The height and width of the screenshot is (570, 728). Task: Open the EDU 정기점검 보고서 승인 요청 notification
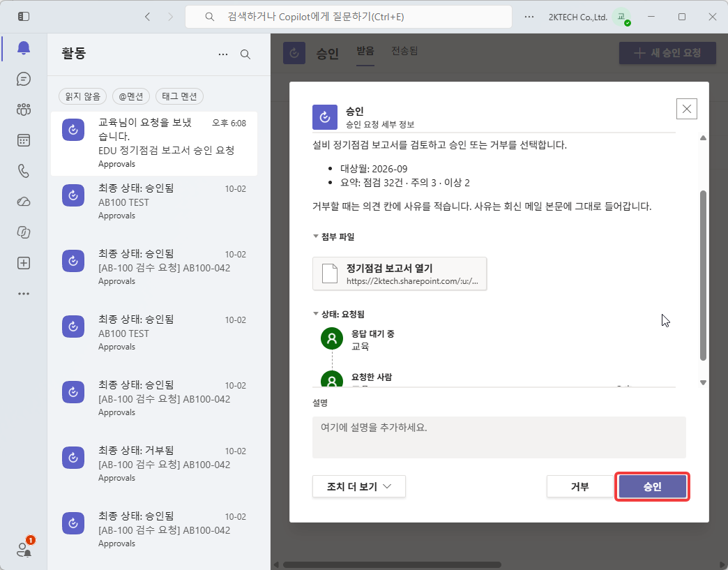154,144
